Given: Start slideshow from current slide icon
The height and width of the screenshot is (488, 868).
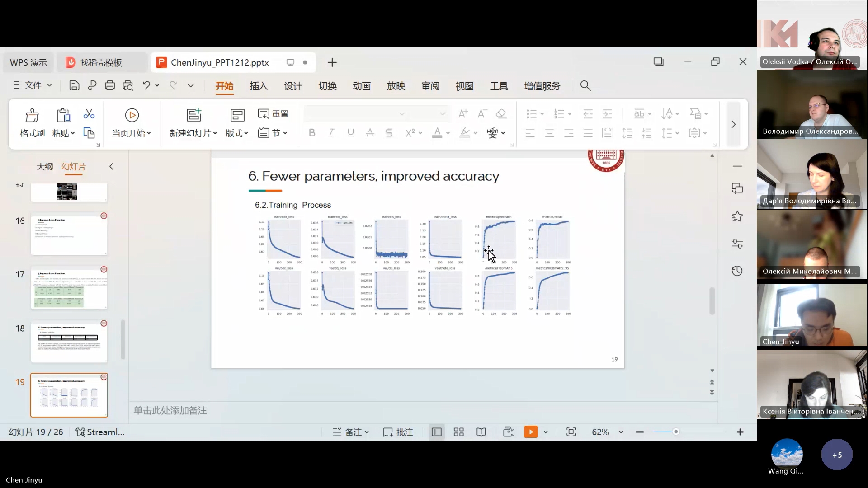Looking at the screenshot, I should click(x=132, y=116).
